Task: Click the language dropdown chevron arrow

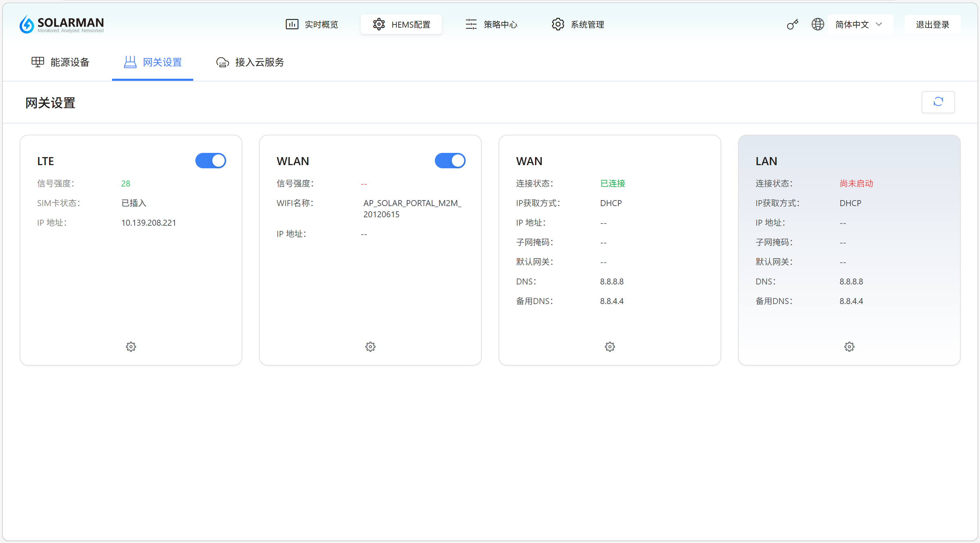Action: tap(879, 24)
